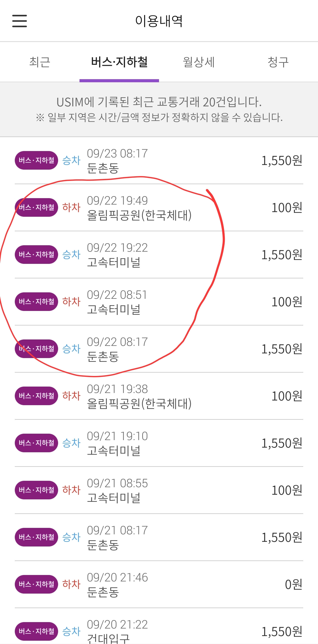This screenshot has height=644, width=318.
Task: Tap the USIM 최근 교통거래 20건 notice banner
Action: click(159, 109)
